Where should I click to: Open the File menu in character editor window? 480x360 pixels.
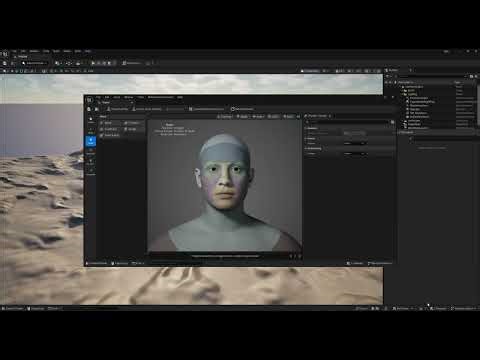[x=98, y=97]
